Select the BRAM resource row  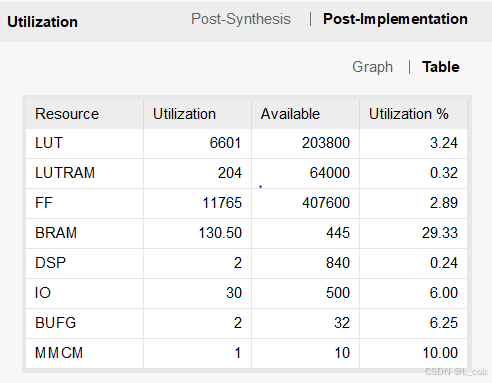[x=246, y=234]
